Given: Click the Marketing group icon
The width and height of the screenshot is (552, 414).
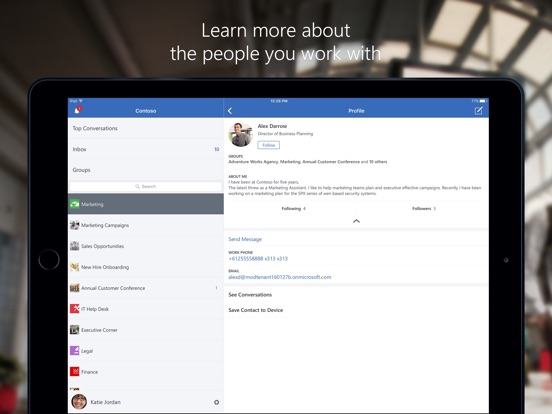Looking at the screenshot, I should pos(75,204).
